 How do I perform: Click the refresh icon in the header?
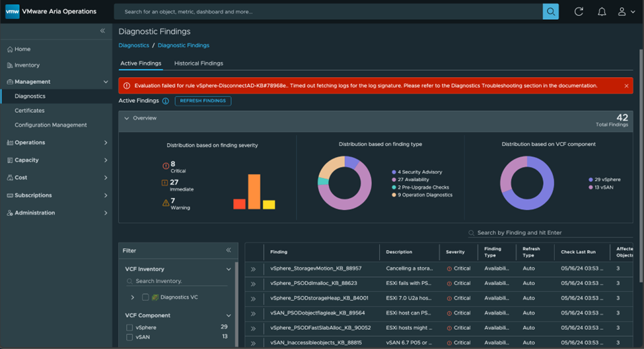tap(579, 11)
